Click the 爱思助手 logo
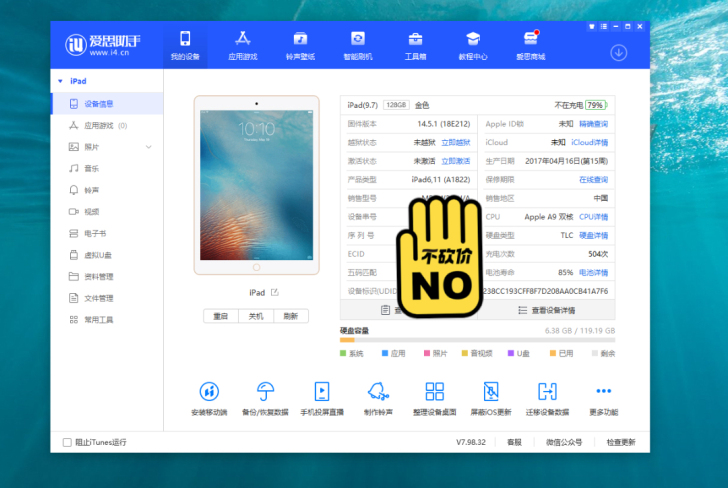Image resolution: width=728 pixels, height=488 pixels. coord(103,45)
